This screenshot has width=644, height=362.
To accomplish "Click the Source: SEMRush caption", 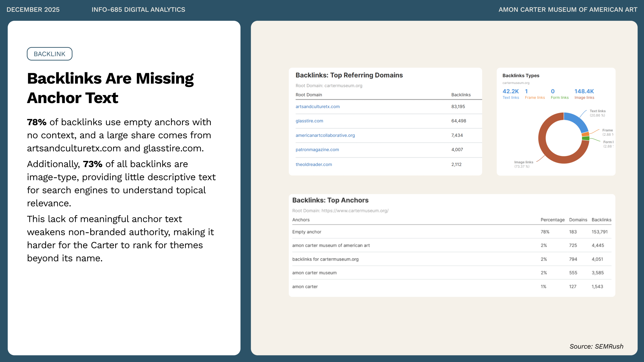I will (596, 346).
